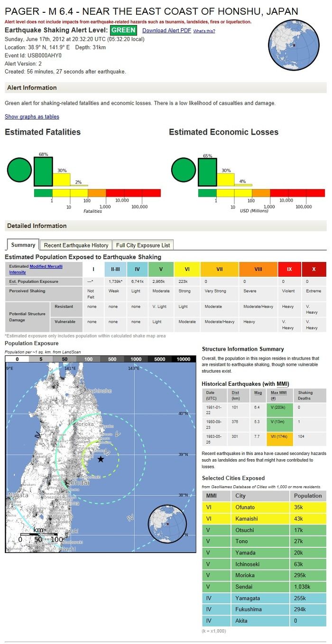Click the GREEN alert level badge
Image resolution: width=332 pixels, height=644 pixels.
pyautogui.click(x=123, y=30)
